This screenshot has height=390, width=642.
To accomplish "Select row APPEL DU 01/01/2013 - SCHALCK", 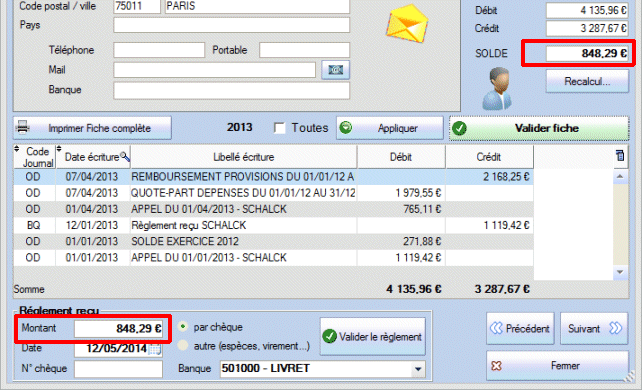I will (x=274, y=258).
